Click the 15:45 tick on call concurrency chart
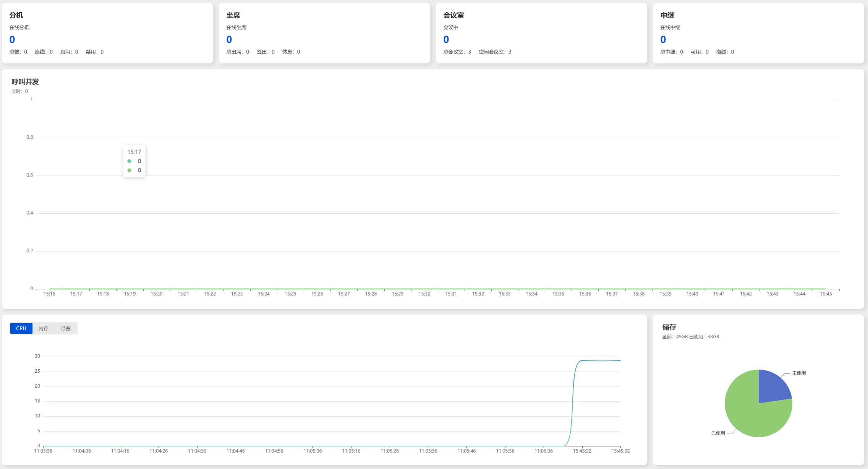Image resolution: width=868 pixels, height=469 pixels. point(826,294)
